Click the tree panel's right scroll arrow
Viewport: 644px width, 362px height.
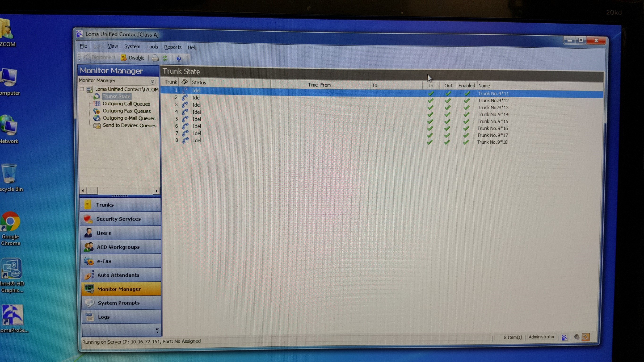(x=156, y=191)
